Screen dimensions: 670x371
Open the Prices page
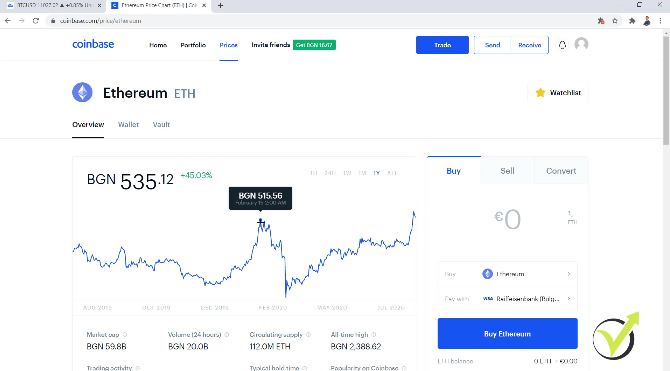point(229,45)
